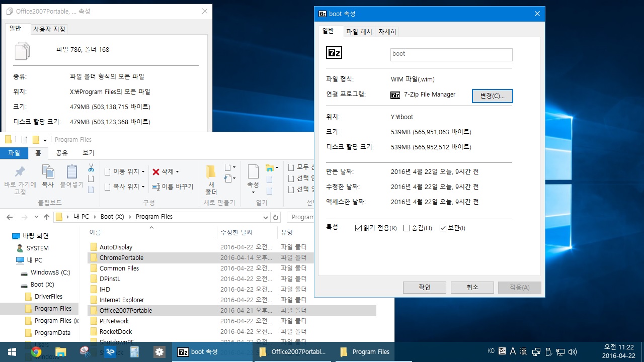Select DriverFiles in navigation tree
The width and height of the screenshot is (644, 362).
pyautogui.click(x=48, y=297)
